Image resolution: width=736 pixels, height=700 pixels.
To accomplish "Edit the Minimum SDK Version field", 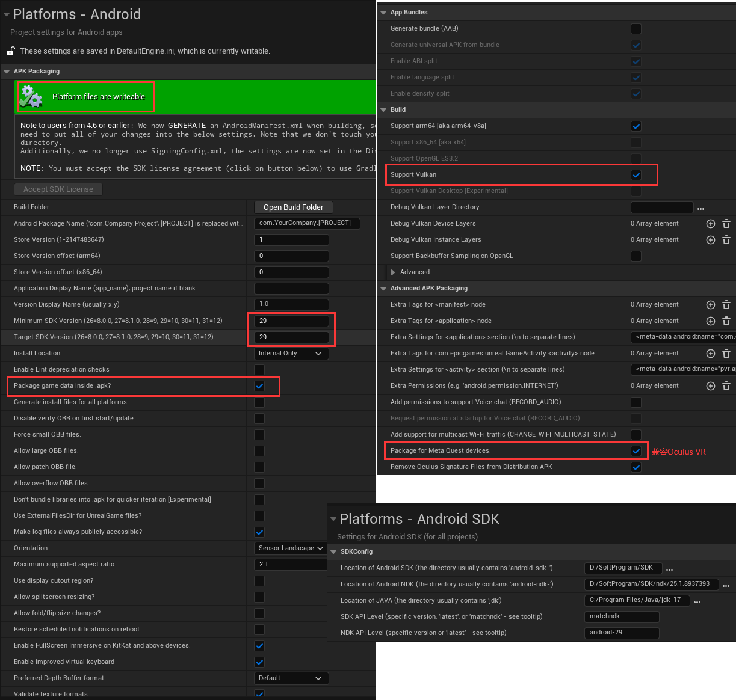I will tap(291, 321).
